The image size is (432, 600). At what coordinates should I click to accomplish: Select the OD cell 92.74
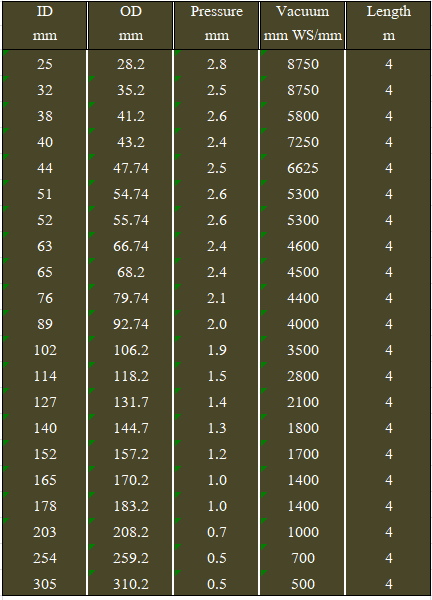(130, 324)
